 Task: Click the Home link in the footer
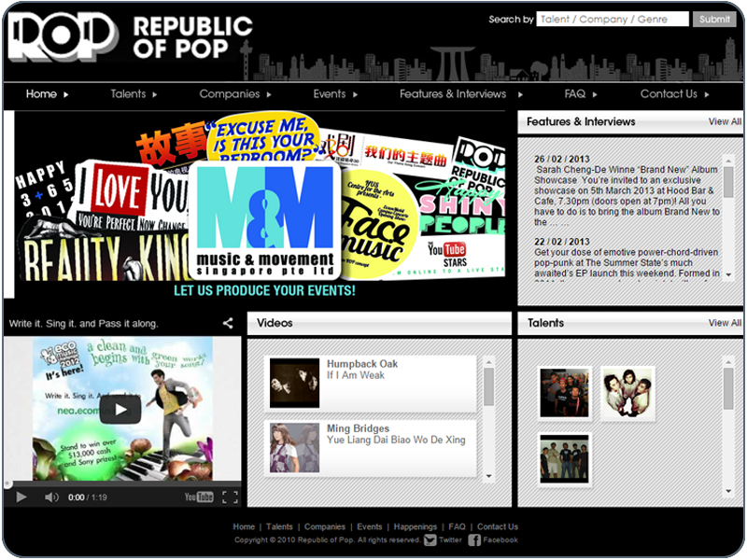point(244,526)
